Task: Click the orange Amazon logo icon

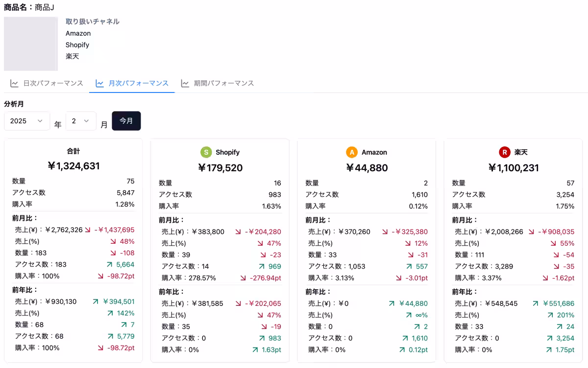Action: click(352, 152)
